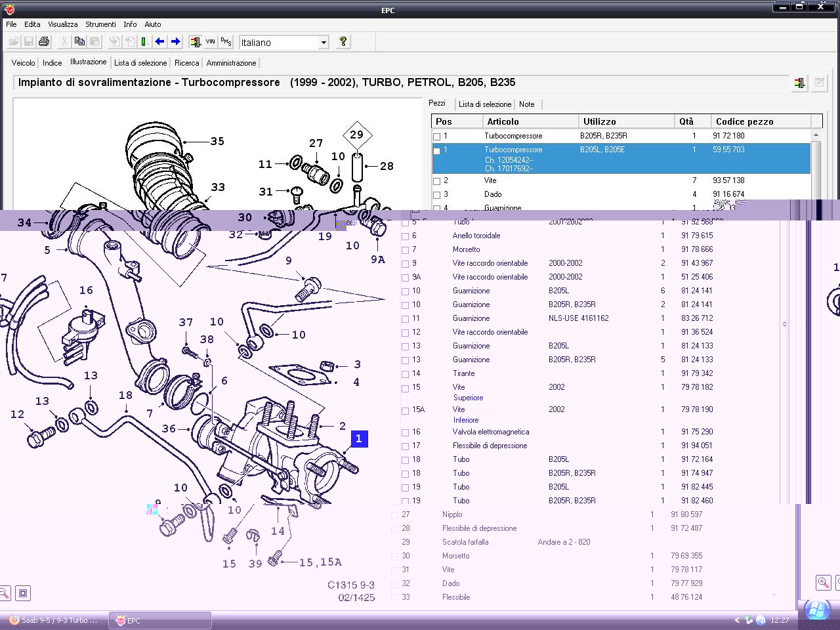Click the Saab 9-5 / 9-3 Turbo taskbar button
The height and width of the screenshot is (630, 840).
(x=54, y=620)
